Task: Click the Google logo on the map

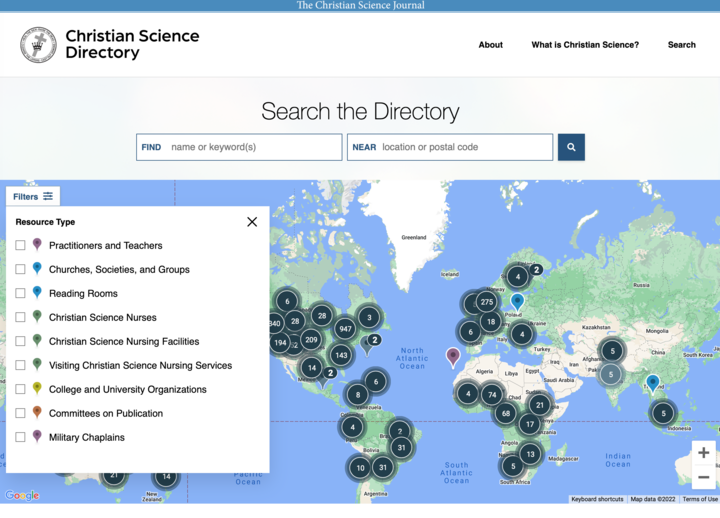Action: (22, 495)
